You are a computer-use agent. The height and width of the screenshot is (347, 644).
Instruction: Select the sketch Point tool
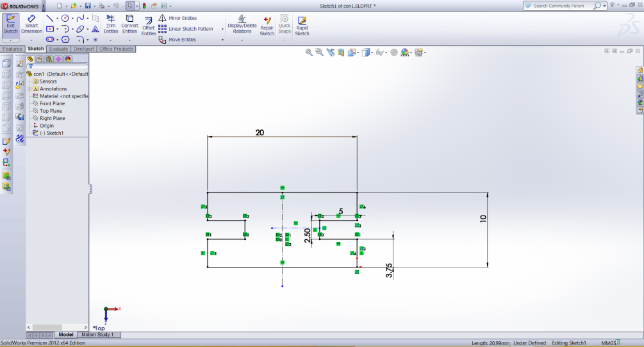pos(95,40)
